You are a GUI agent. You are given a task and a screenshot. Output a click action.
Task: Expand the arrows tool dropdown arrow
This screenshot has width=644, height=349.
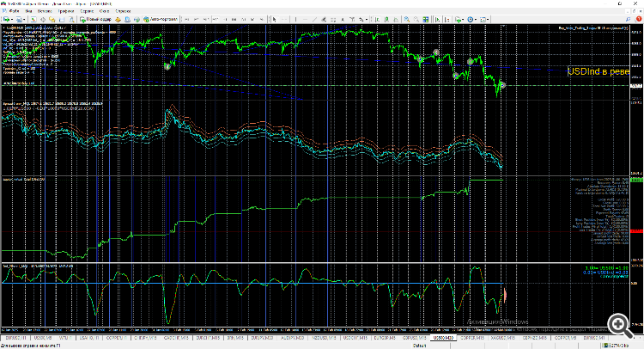click(367, 19)
